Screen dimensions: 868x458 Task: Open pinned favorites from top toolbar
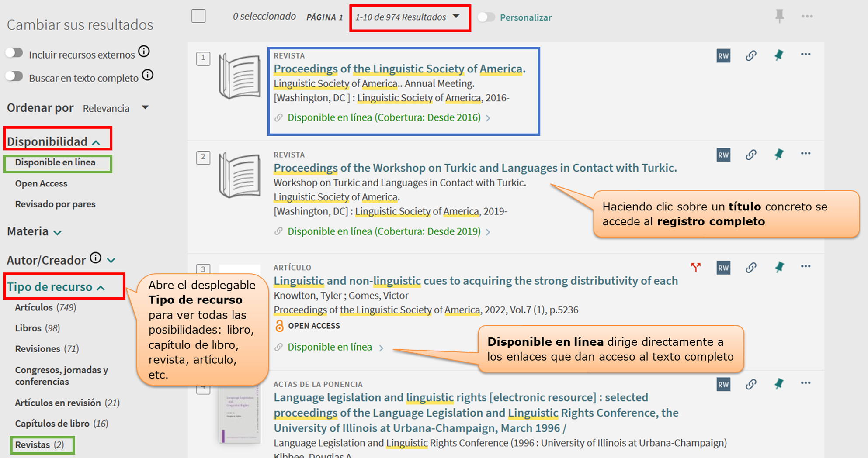point(779,17)
